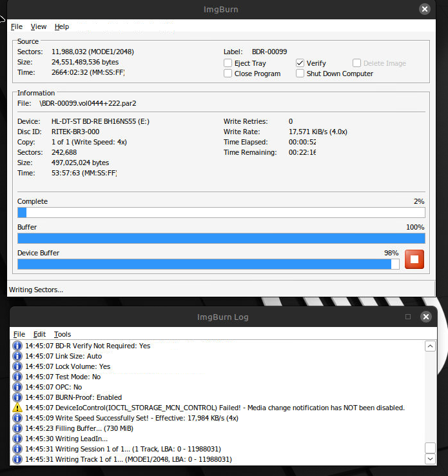Viewport: 448px width, 476px height.
Task: Click the Write Retries value '0'
Action: tap(291, 121)
